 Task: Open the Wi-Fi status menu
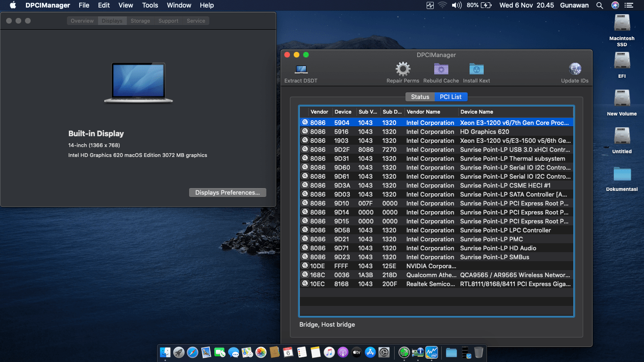[x=442, y=5]
